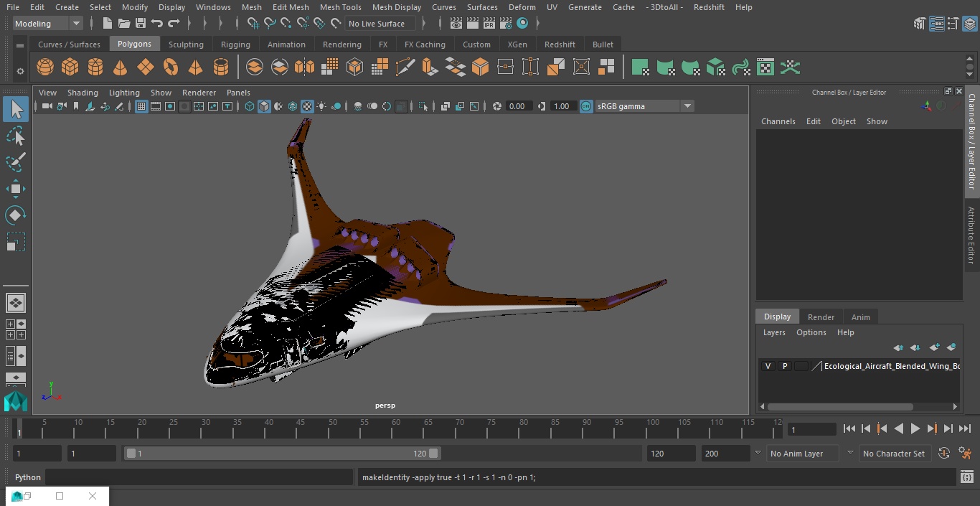Screen dimensions: 980x506
Task: Toggle textured display in viewport toolbar
Action: pos(307,106)
